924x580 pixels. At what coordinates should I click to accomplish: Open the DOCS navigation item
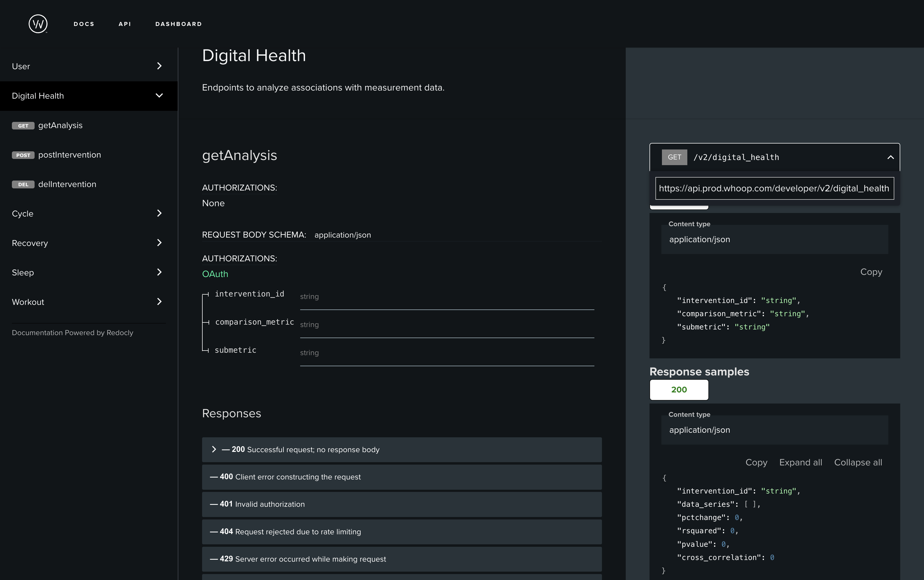[84, 24]
